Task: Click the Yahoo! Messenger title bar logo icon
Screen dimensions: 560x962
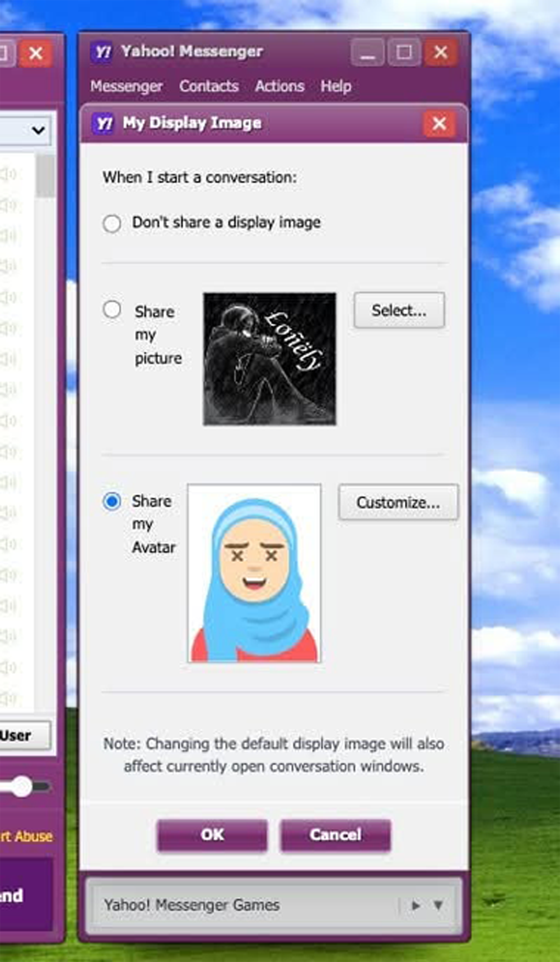Action: (102, 52)
